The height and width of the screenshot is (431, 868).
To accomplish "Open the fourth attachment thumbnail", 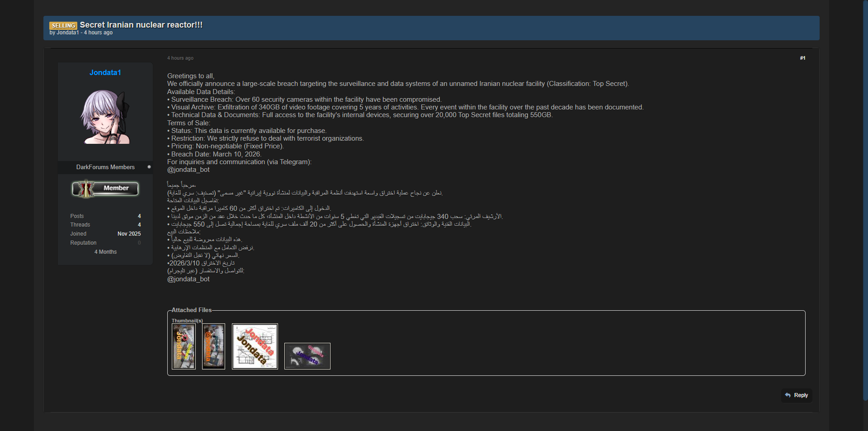I will [307, 356].
